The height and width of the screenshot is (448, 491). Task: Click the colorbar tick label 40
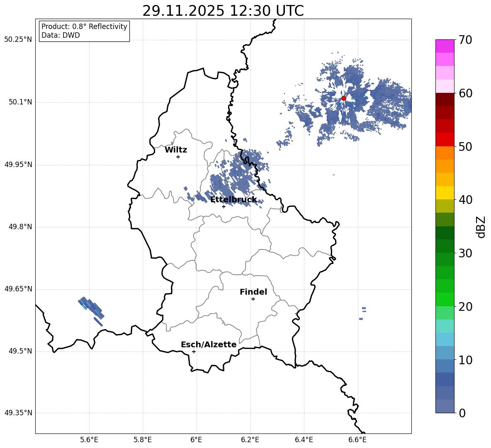coord(465,200)
